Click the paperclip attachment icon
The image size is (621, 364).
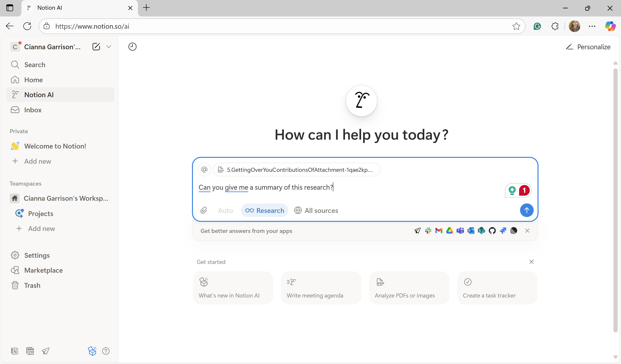[204, 210]
